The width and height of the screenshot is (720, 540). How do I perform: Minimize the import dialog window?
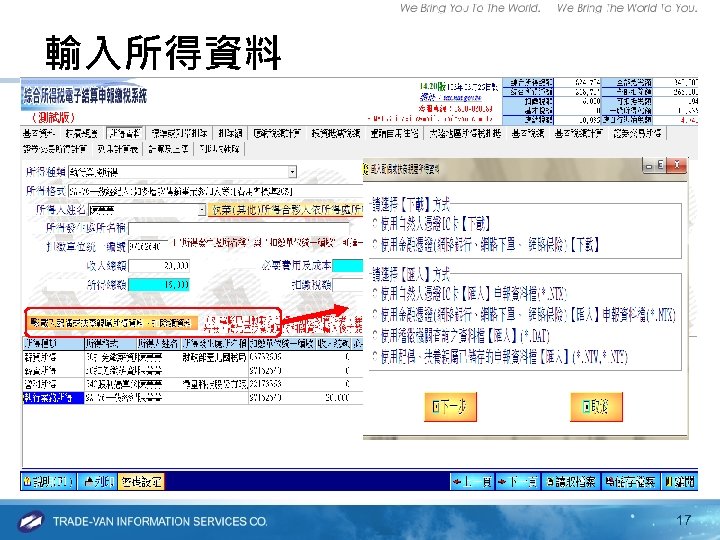649,165
